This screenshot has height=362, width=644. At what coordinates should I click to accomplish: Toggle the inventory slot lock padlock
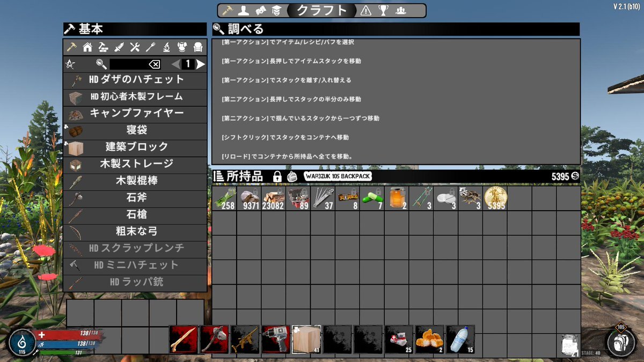point(277,176)
